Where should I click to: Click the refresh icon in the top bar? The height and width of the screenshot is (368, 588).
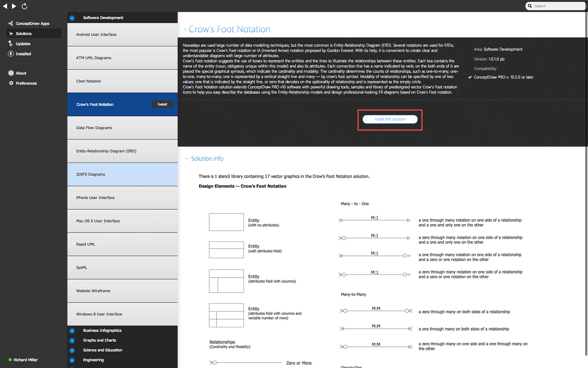point(24,6)
